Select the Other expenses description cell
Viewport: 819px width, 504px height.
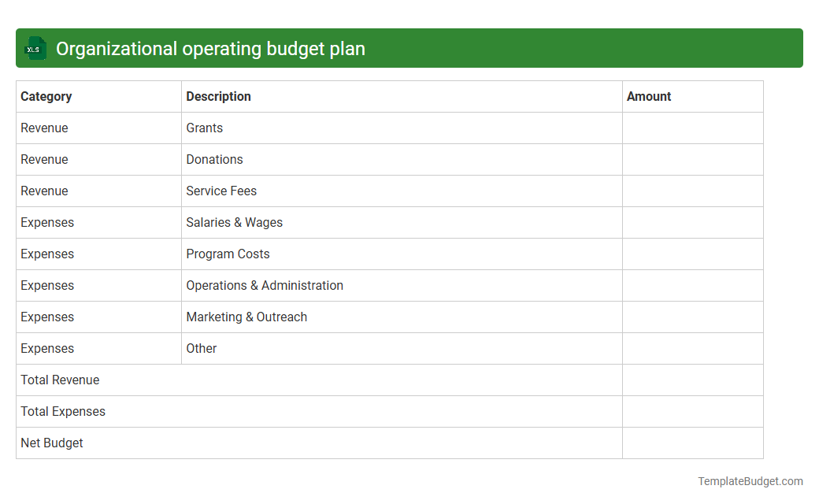[202, 348]
